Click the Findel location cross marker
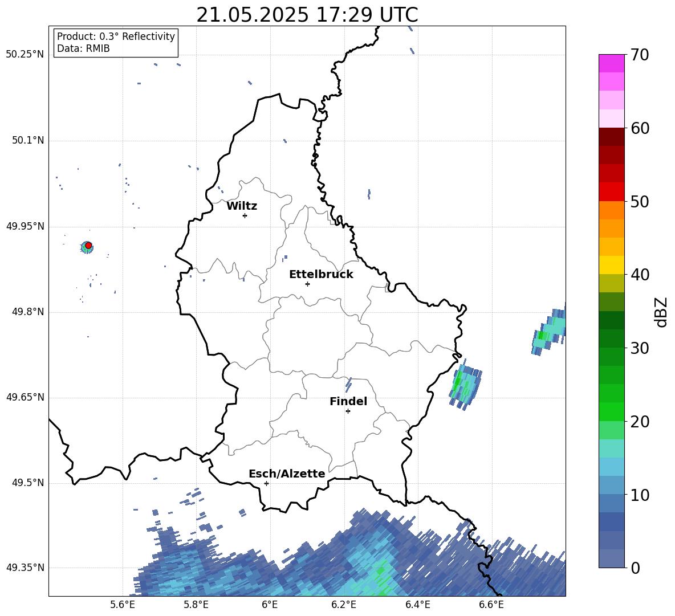 [x=348, y=411]
